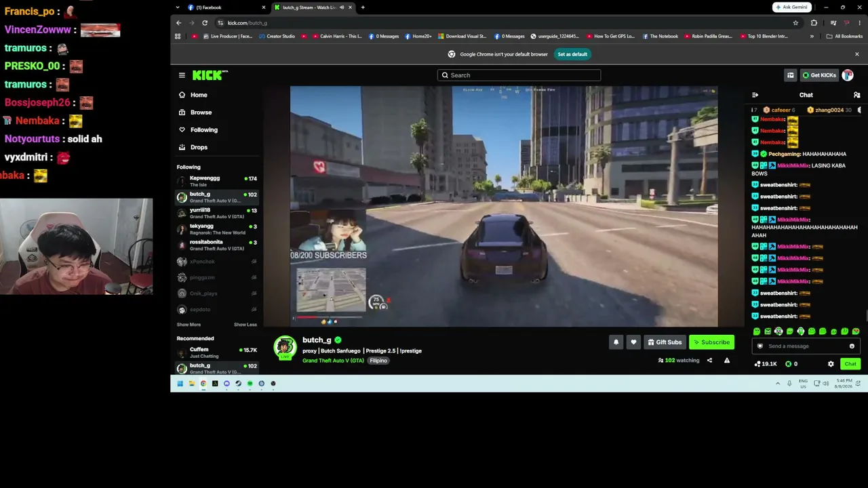Image resolution: width=868 pixels, height=488 pixels.
Task: Go back in Chrome
Action: pos(178,23)
